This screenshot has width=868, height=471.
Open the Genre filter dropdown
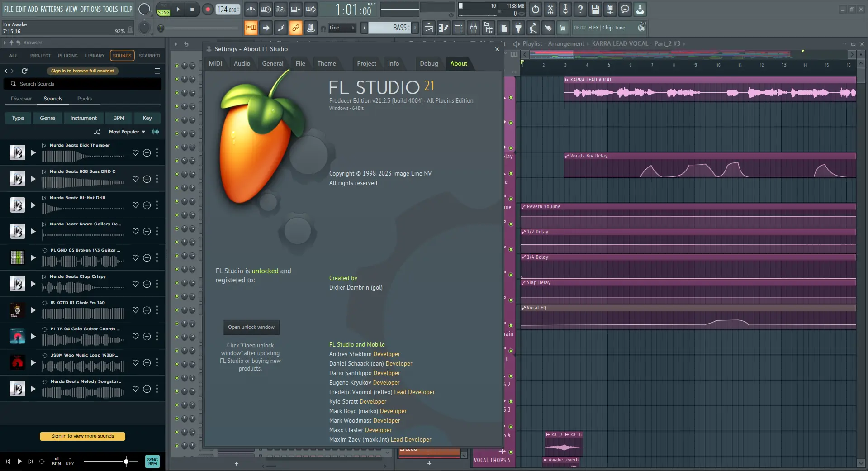(x=47, y=118)
